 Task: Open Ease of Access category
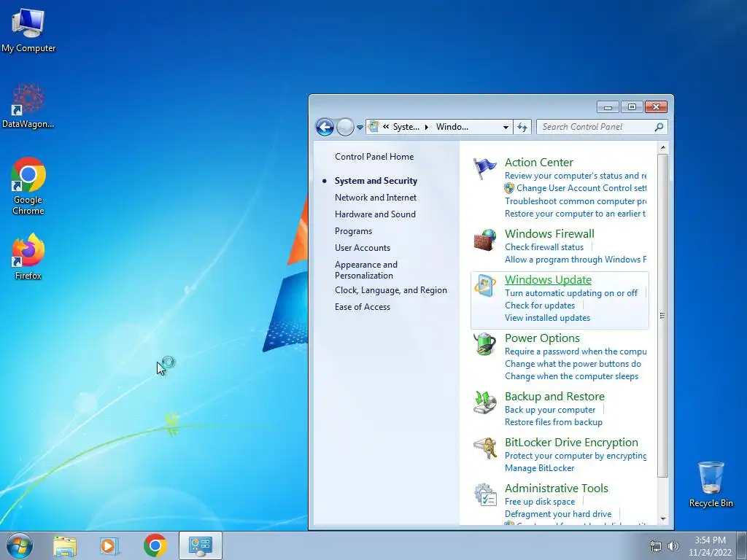coord(362,307)
